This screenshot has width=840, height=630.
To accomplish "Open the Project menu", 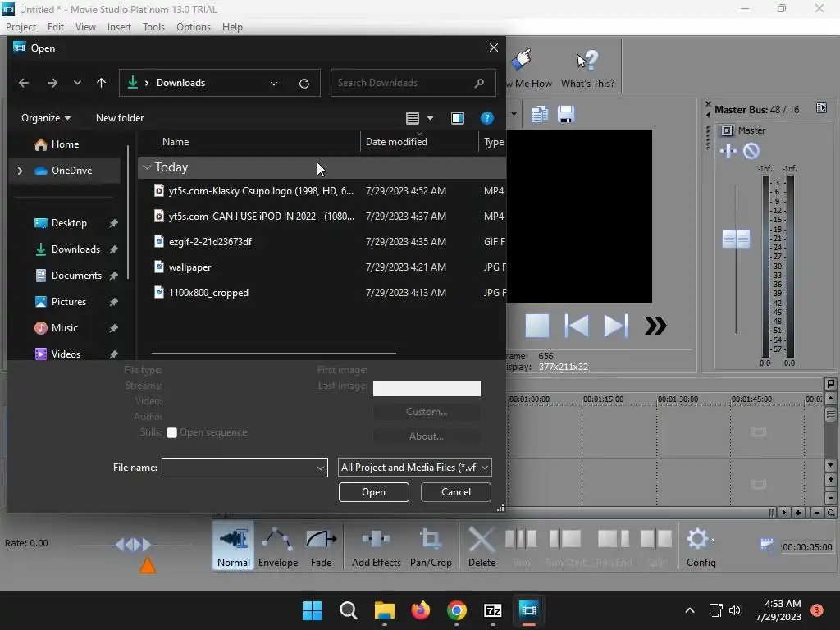I will (x=21, y=27).
